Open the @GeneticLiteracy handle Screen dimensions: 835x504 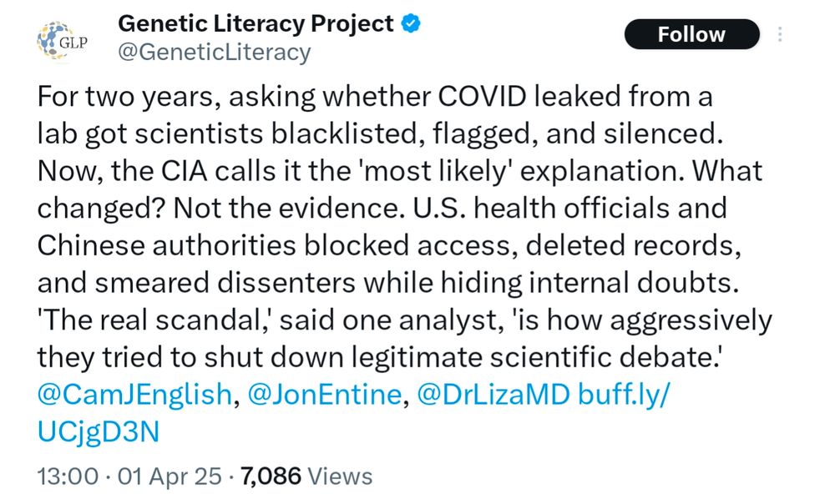(214, 53)
